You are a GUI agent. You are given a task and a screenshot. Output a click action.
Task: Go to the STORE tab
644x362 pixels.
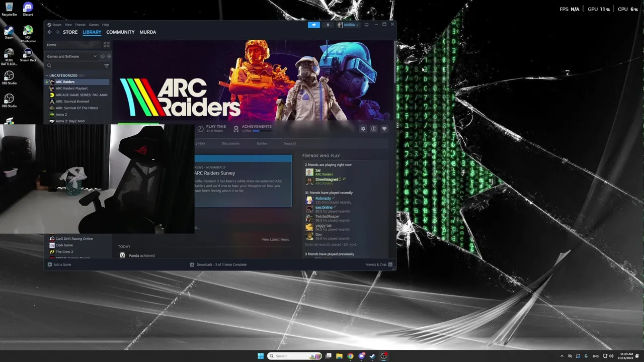point(70,32)
